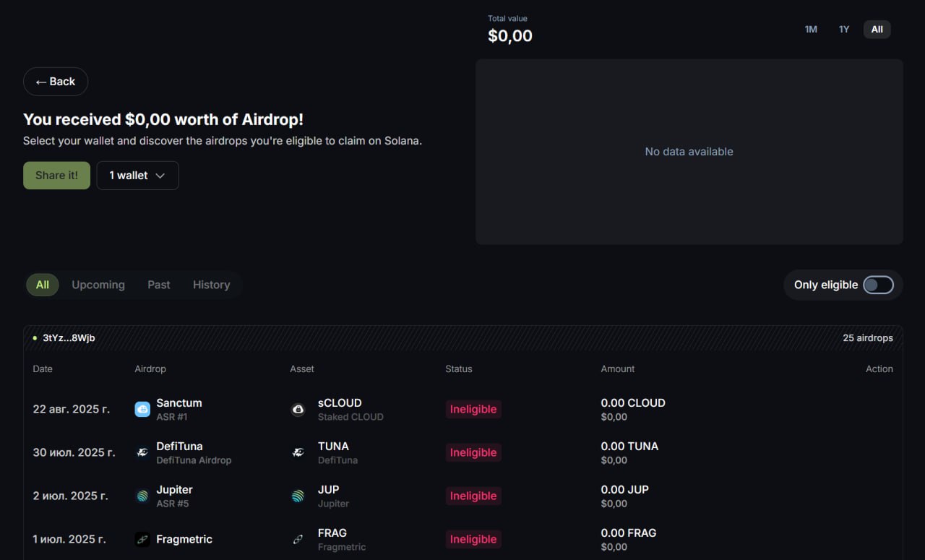The height and width of the screenshot is (560, 925).
Task: Click the No data available chart area
Action: 689,152
